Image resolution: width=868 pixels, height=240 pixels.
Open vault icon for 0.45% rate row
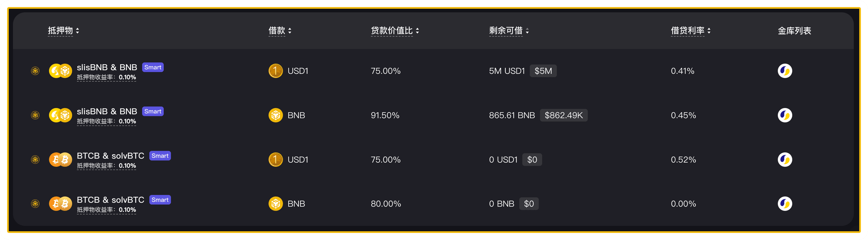pyautogui.click(x=784, y=115)
